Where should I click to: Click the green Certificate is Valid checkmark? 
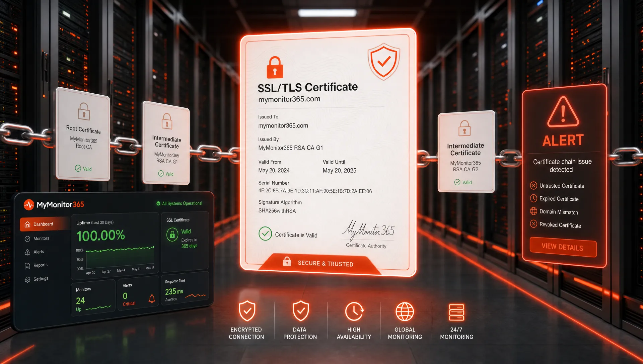coord(265,234)
